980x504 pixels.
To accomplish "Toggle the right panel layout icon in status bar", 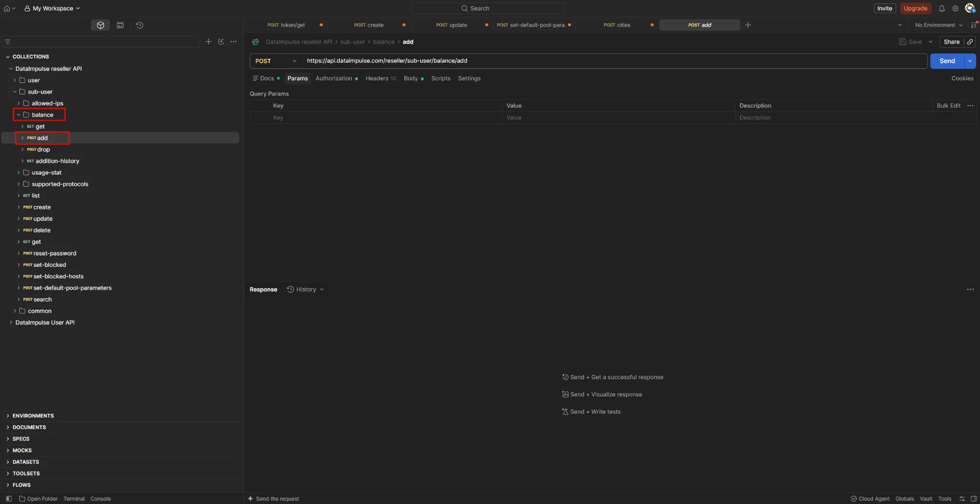I will (x=974, y=499).
